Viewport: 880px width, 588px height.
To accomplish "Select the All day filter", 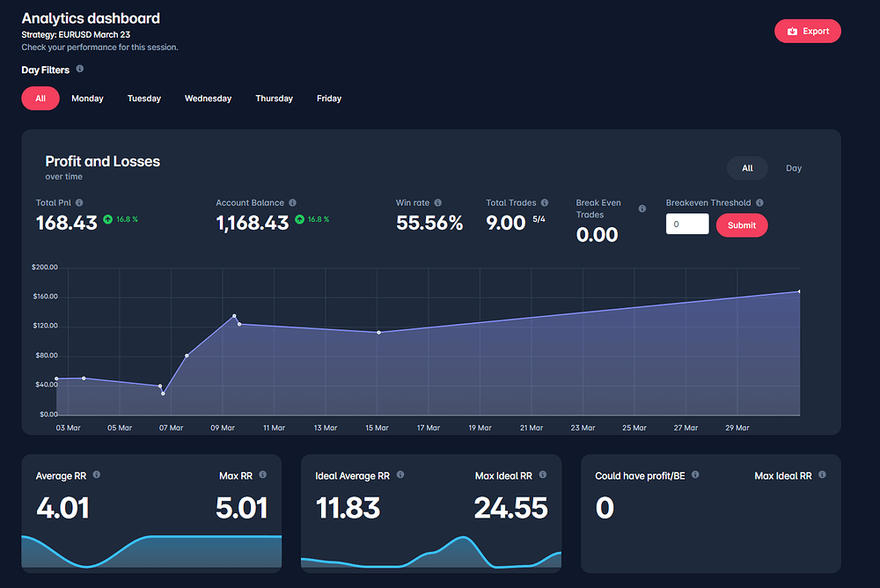I will tap(40, 99).
